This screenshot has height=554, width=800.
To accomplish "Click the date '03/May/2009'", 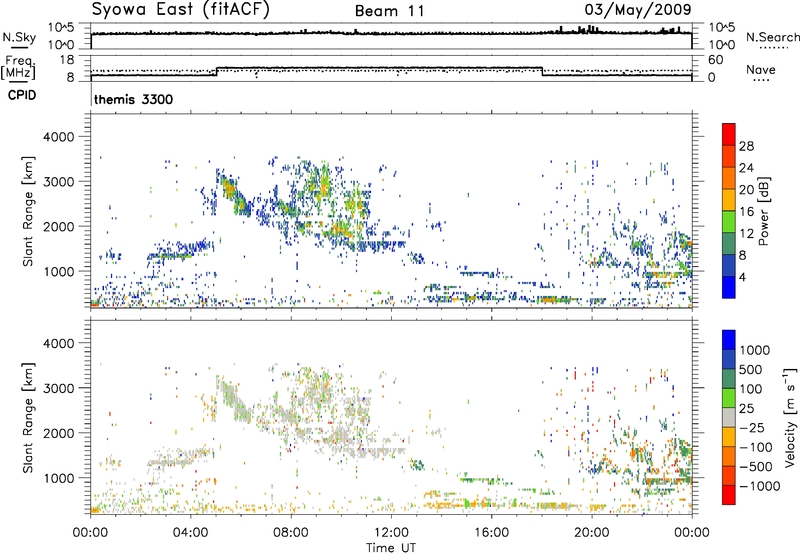I will coord(638,9).
